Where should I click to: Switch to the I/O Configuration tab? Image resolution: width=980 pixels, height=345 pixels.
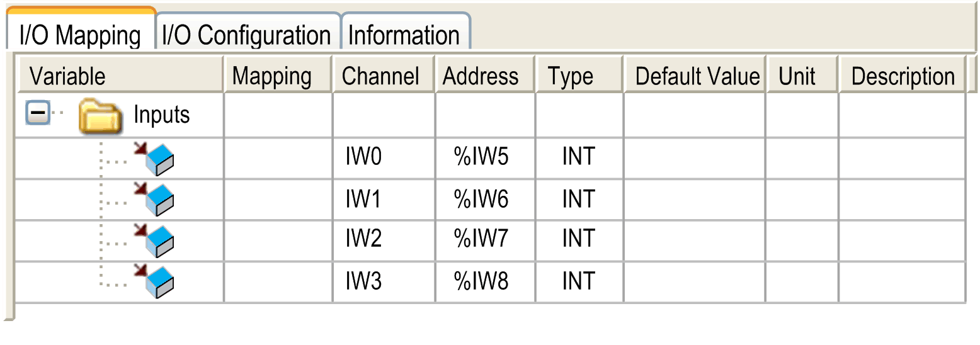[247, 35]
